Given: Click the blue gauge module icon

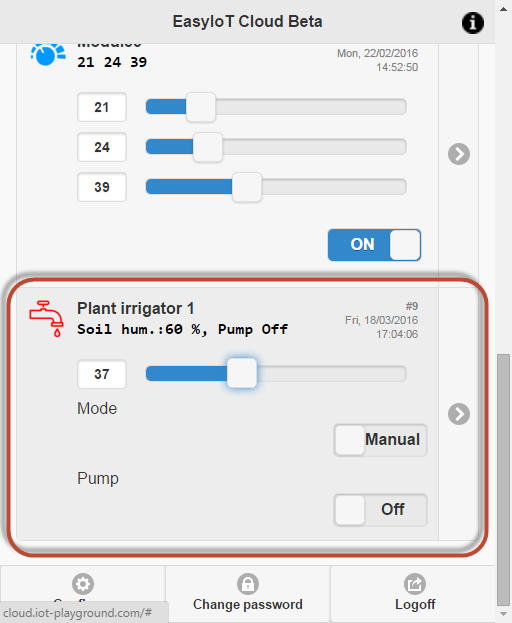Looking at the screenshot, I should pyautogui.click(x=48, y=54).
